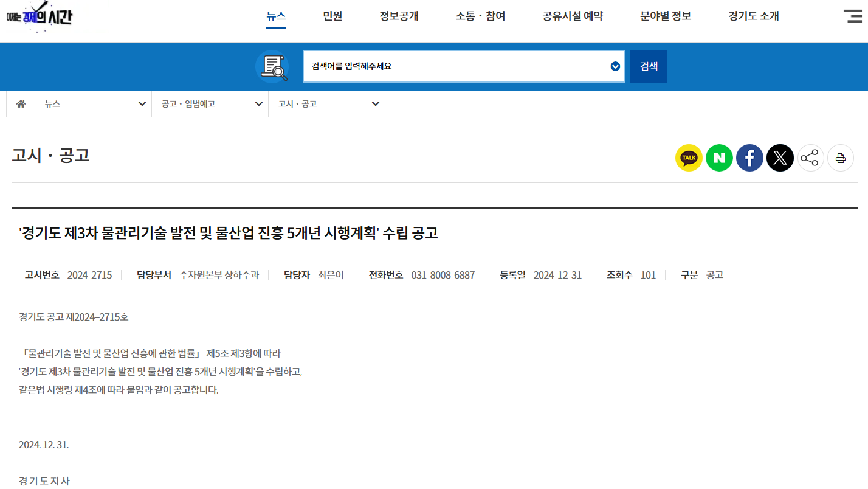The height and width of the screenshot is (489, 868).
Task: Click the line 경기도 공고 제2024–2715호
Action: pyautogui.click(x=74, y=317)
